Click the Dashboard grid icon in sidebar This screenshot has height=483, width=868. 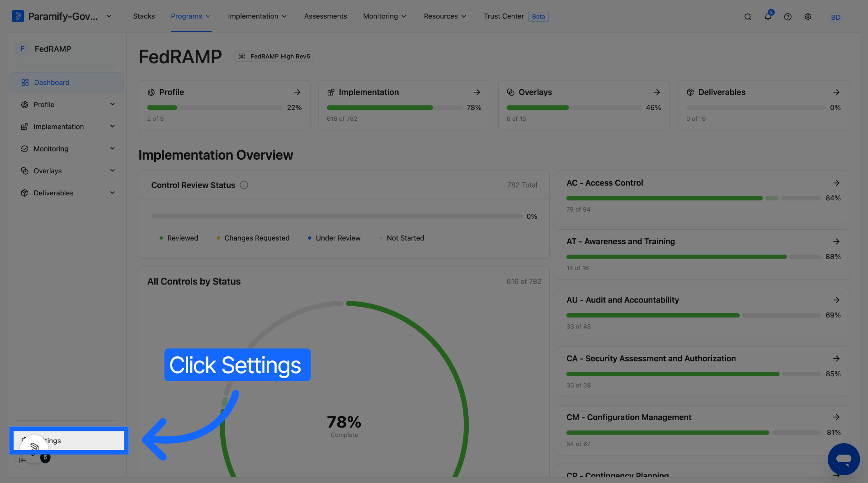coord(25,82)
